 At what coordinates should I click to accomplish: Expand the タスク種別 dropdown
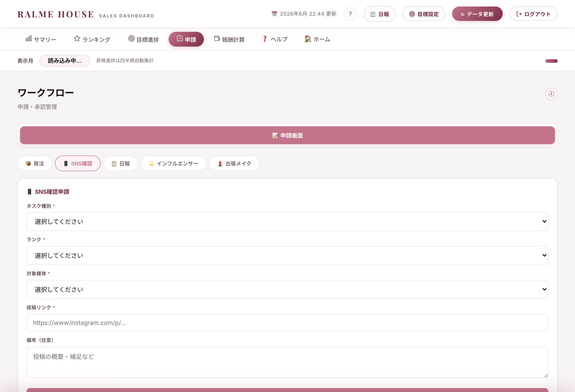coord(287,222)
